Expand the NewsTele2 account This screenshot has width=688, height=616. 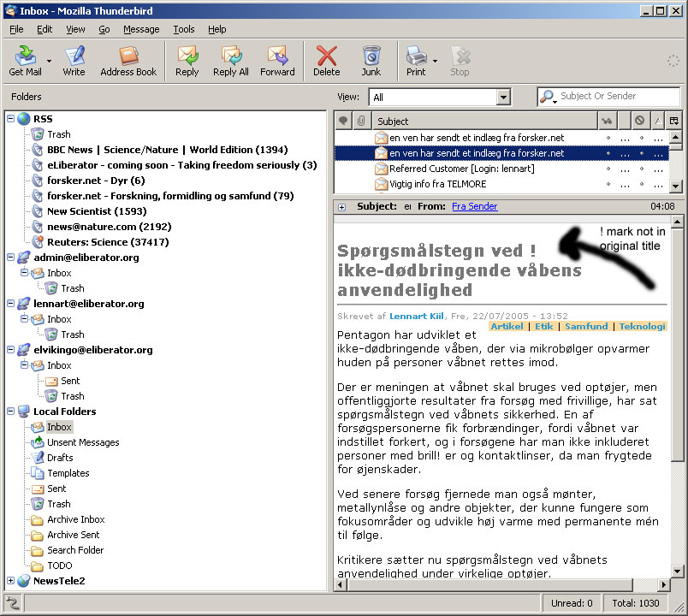[x=11, y=581]
